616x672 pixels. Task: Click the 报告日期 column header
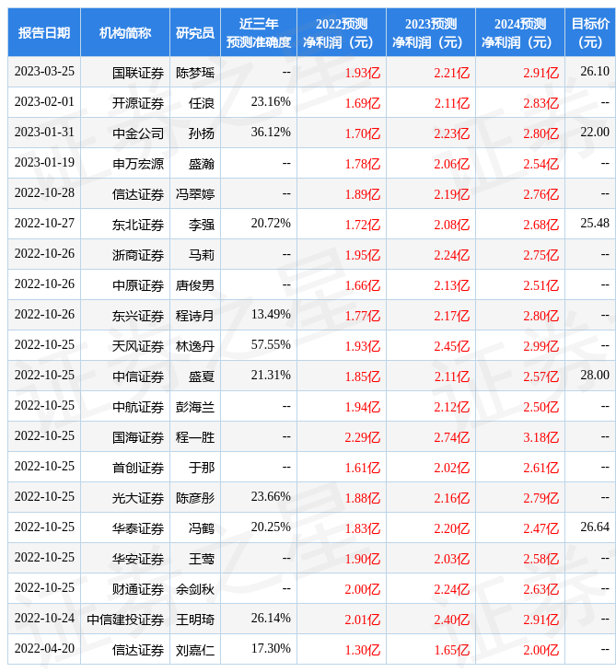tap(44, 33)
